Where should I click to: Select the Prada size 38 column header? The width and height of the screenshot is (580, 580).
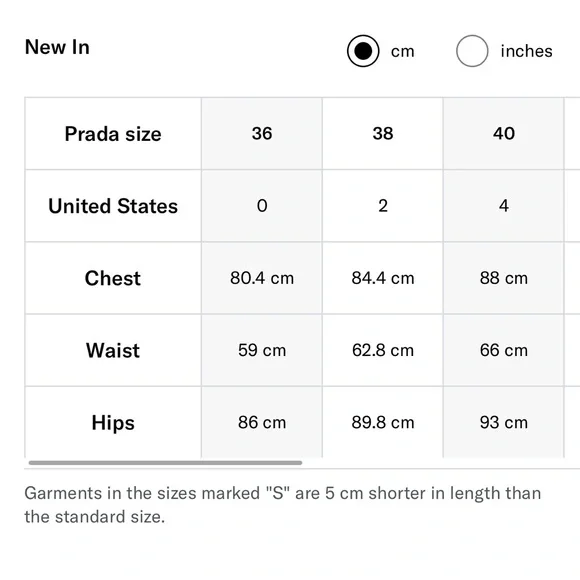pos(383,134)
